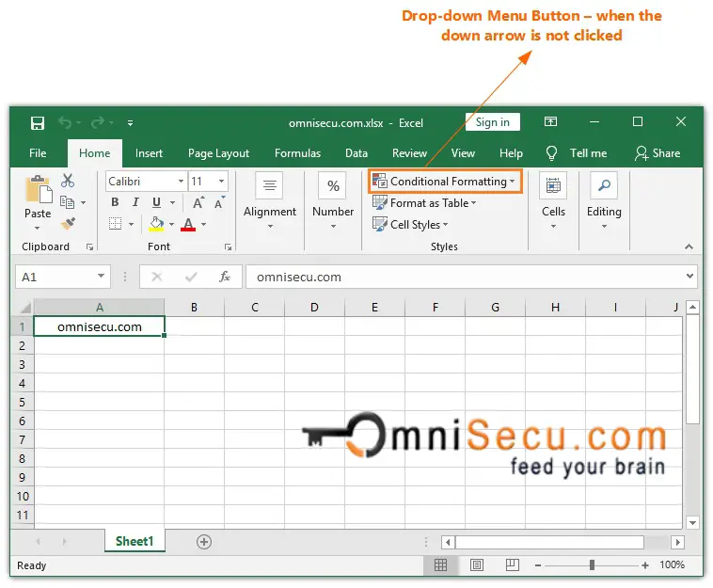The width and height of the screenshot is (713, 588).
Task: Switch to Normal view icon
Action: coord(440,565)
